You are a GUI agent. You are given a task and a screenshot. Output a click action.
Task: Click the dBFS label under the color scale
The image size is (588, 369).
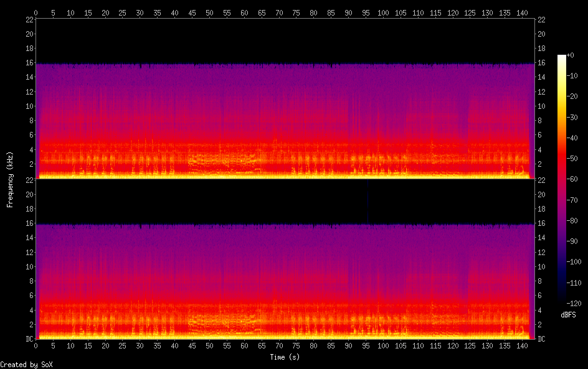(x=568, y=315)
